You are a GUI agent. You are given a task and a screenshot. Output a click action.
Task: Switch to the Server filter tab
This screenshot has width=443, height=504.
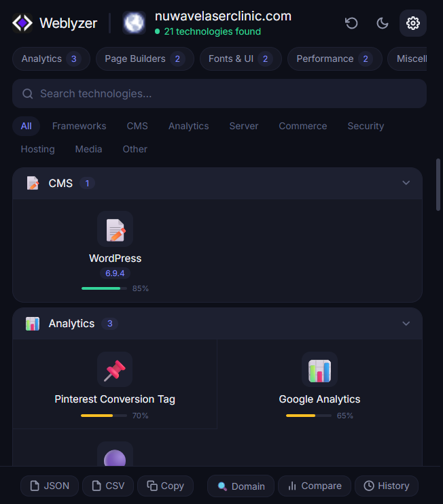[244, 126]
